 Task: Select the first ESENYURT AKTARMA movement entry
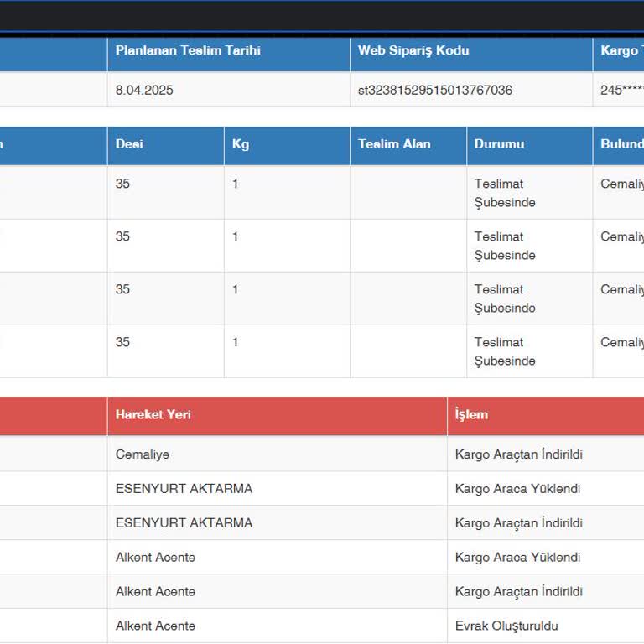[x=184, y=488]
